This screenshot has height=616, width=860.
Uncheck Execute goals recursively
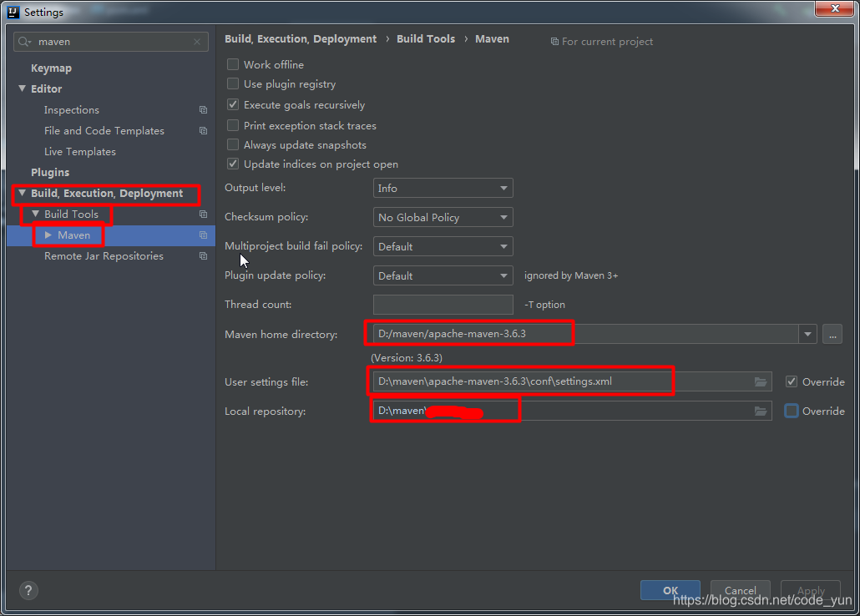[x=233, y=104]
